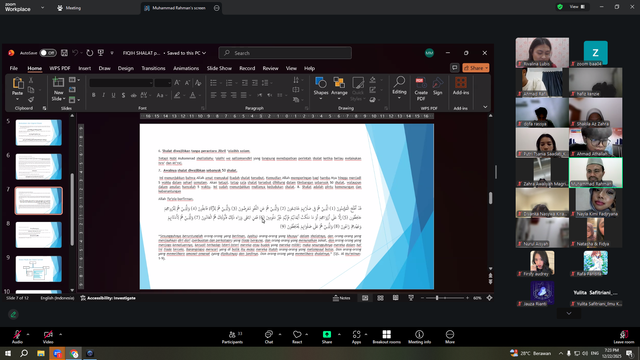
Task: Open the font name combo box
Action: [x=121, y=83]
